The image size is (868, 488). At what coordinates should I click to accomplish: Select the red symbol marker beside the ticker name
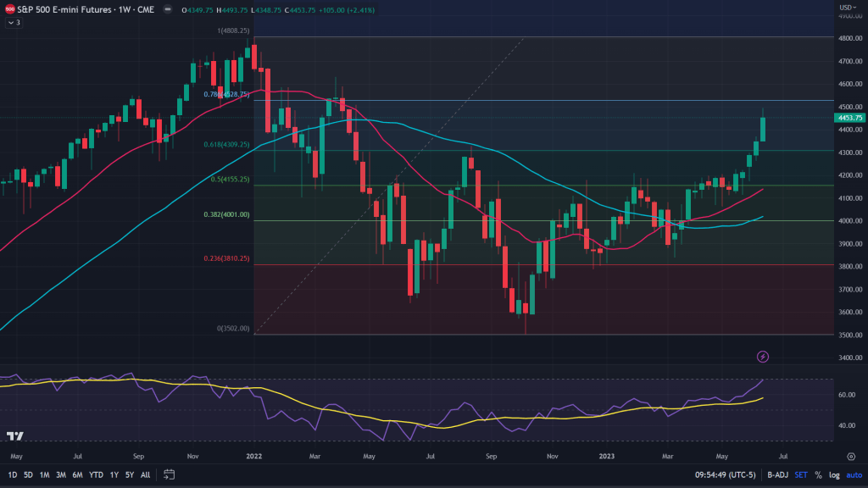(11, 11)
